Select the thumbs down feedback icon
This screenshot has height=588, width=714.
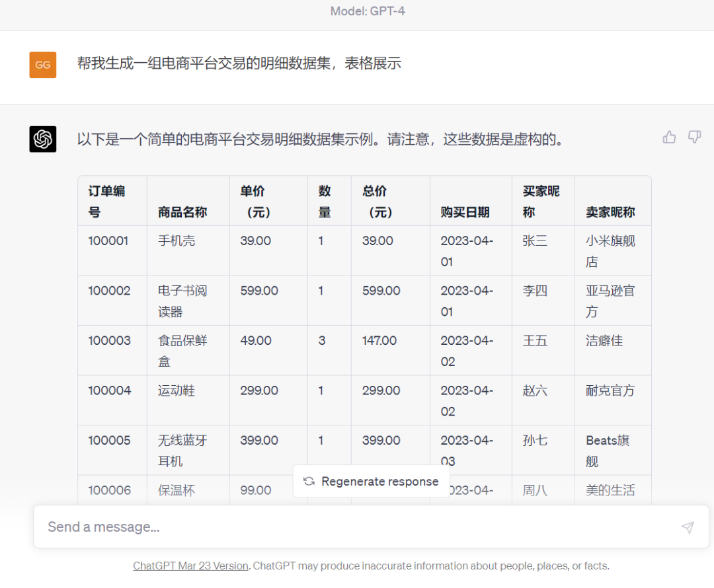(x=694, y=137)
